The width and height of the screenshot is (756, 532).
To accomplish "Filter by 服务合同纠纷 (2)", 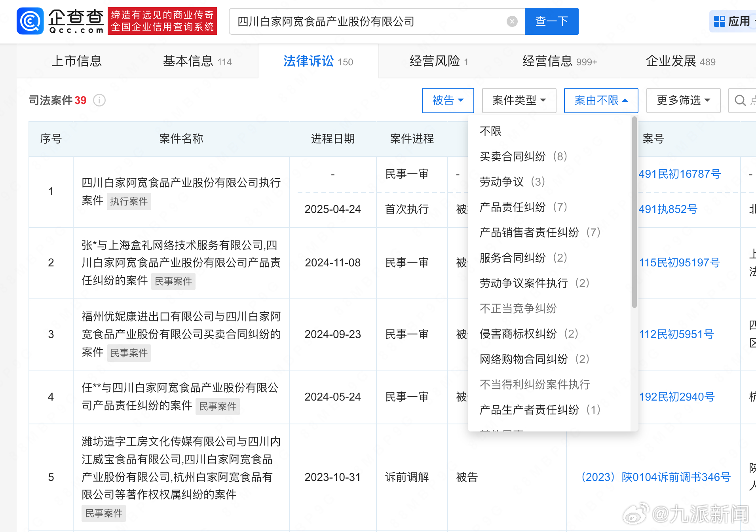I will pos(523,258).
